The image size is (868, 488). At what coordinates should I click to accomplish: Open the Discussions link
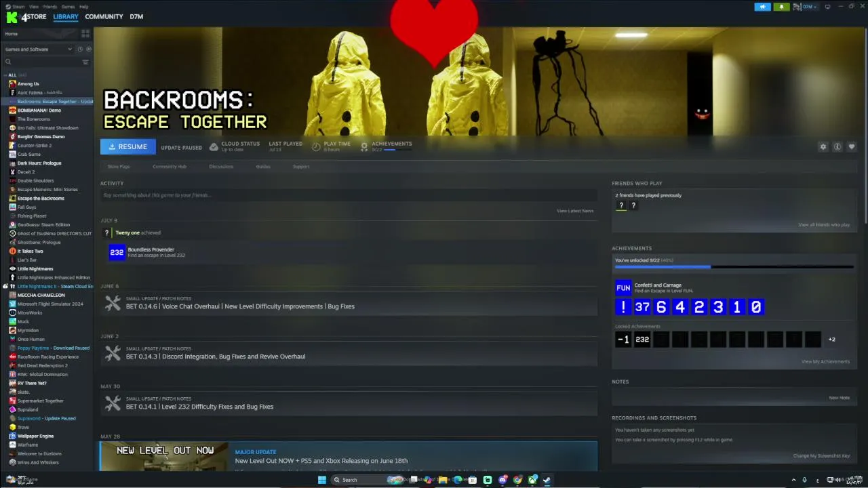pos(221,166)
